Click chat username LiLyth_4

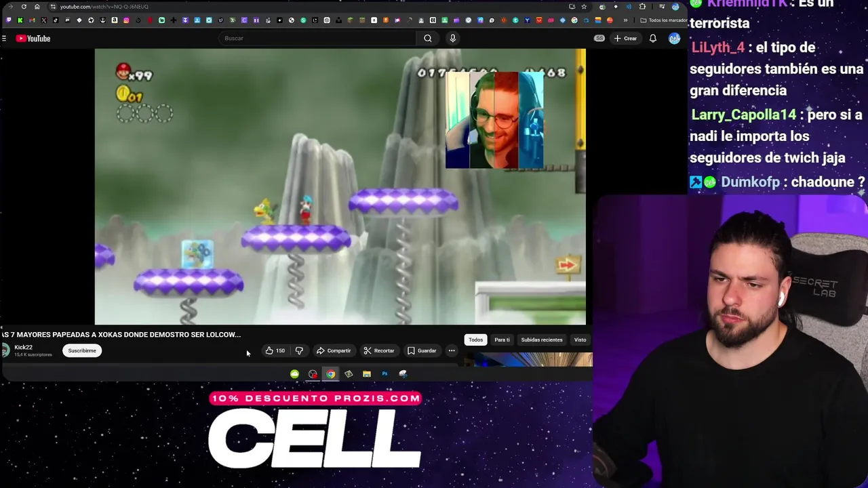717,47
